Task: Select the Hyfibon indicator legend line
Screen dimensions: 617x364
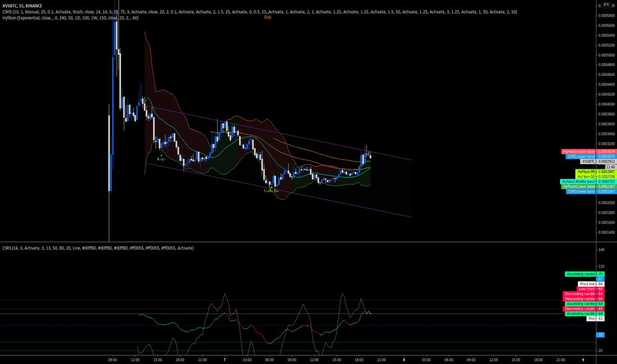Action: pyautogui.click(x=70, y=18)
